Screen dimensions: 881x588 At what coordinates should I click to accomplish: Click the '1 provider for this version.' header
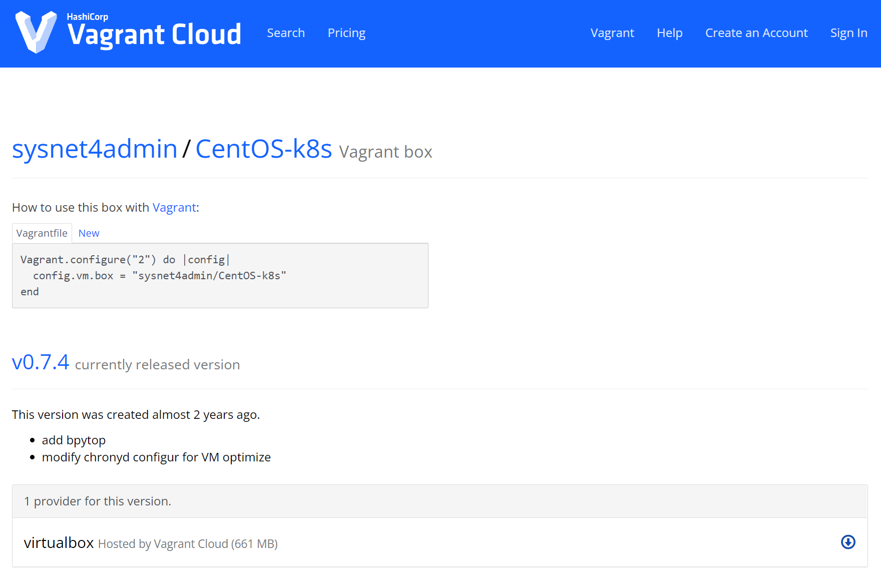coord(440,501)
